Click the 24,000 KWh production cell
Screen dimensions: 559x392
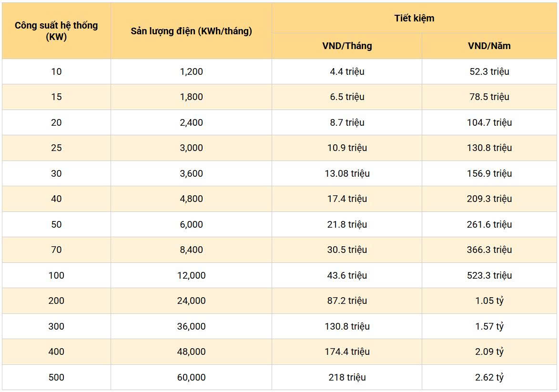tap(191, 301)
